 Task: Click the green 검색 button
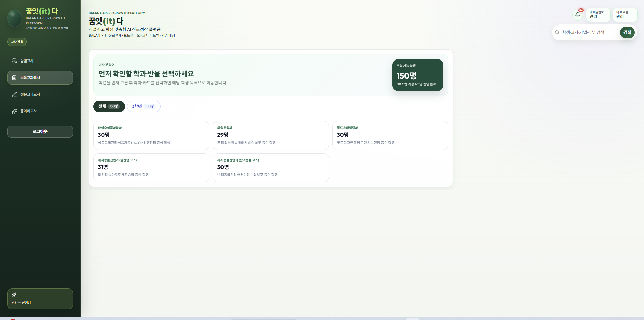click(627, 32)
